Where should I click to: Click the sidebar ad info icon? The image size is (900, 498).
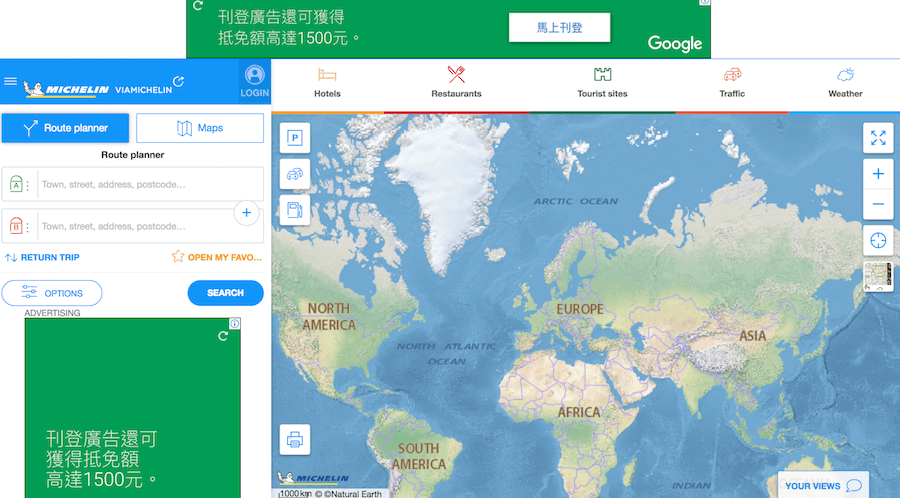click(x=235, y=324)
